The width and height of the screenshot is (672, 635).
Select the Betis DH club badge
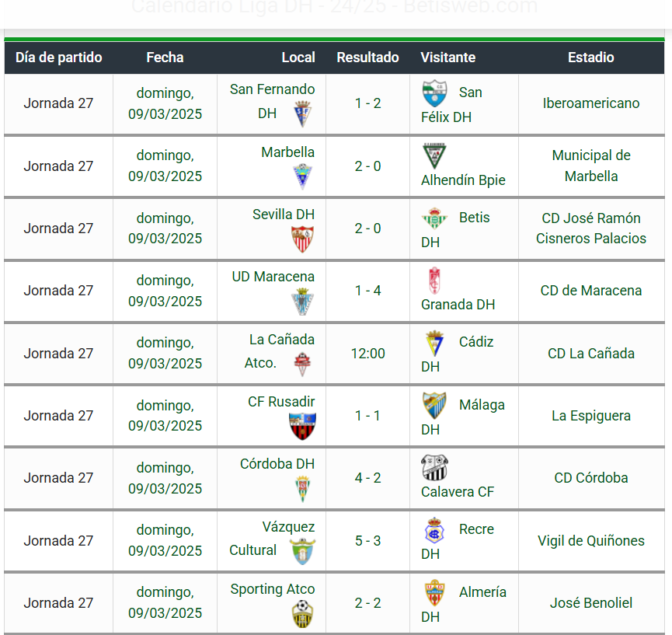tap(434, 218)
